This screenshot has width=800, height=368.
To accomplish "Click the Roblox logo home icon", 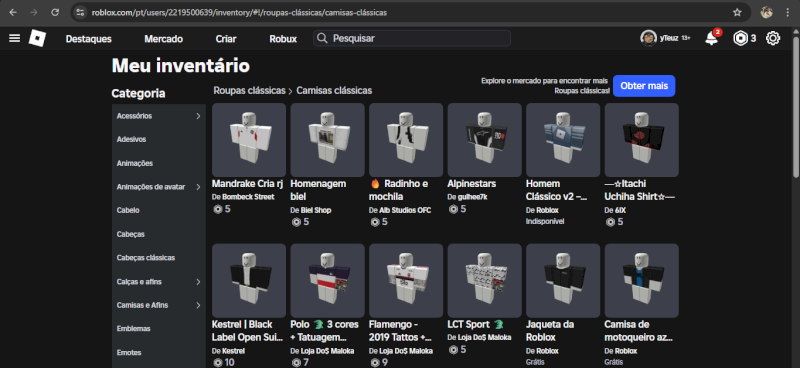I will [x=37, y=38].
